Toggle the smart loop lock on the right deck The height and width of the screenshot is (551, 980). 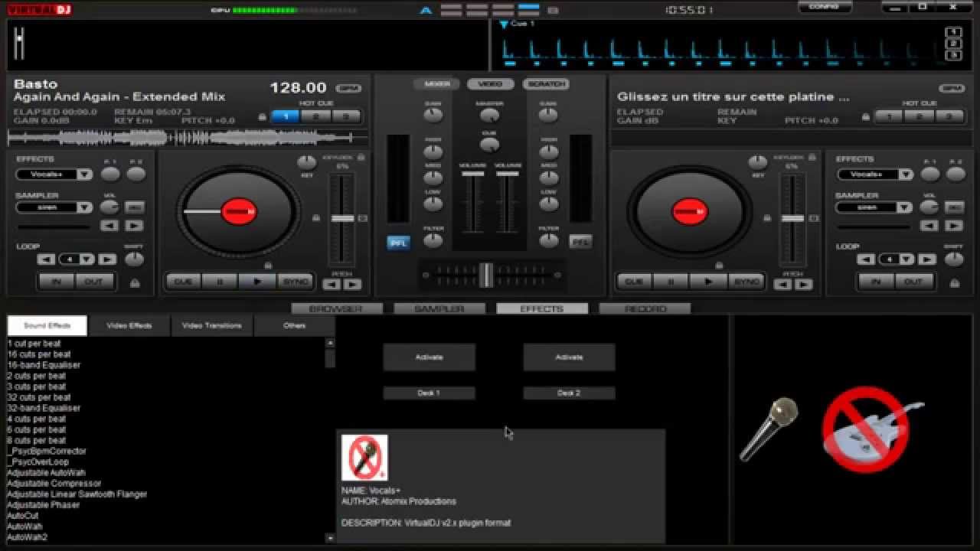click(954, 283)
